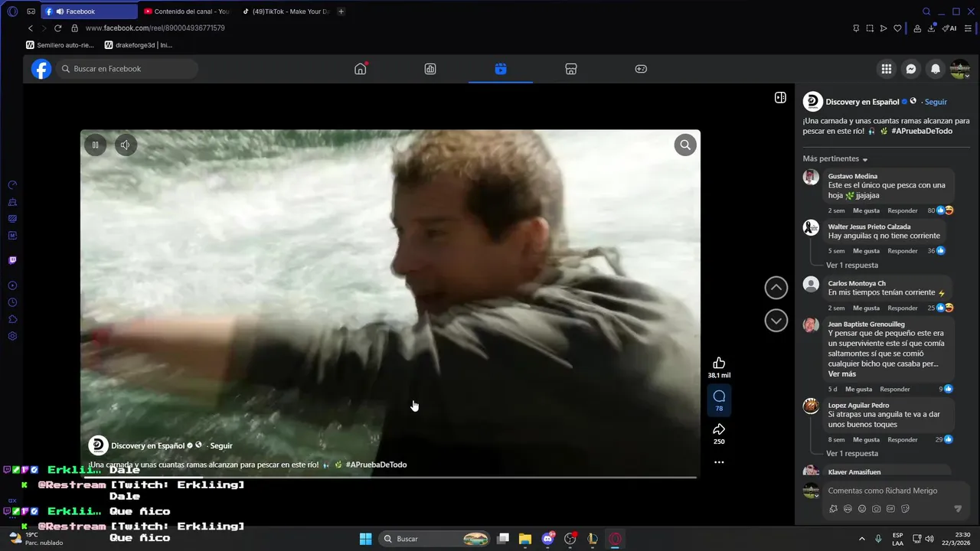Open the sticker picker in comment box
The image size is (980, 551).
[905, 509]
